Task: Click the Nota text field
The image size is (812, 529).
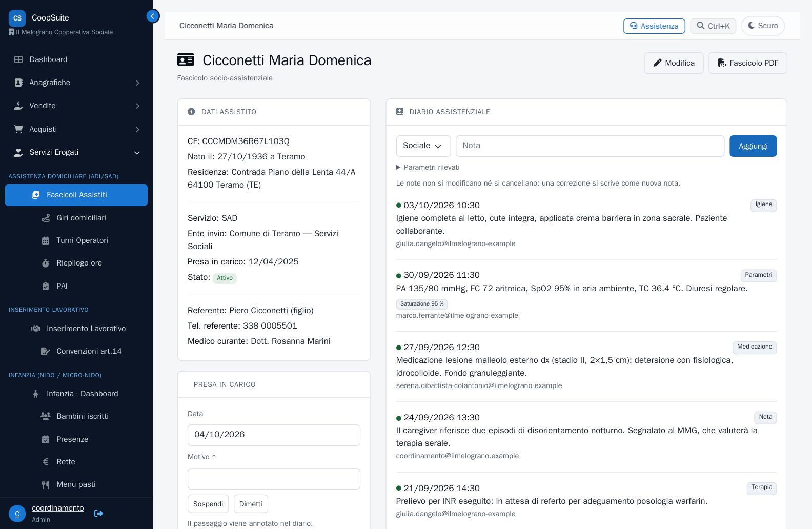Action: coord(590,146)
